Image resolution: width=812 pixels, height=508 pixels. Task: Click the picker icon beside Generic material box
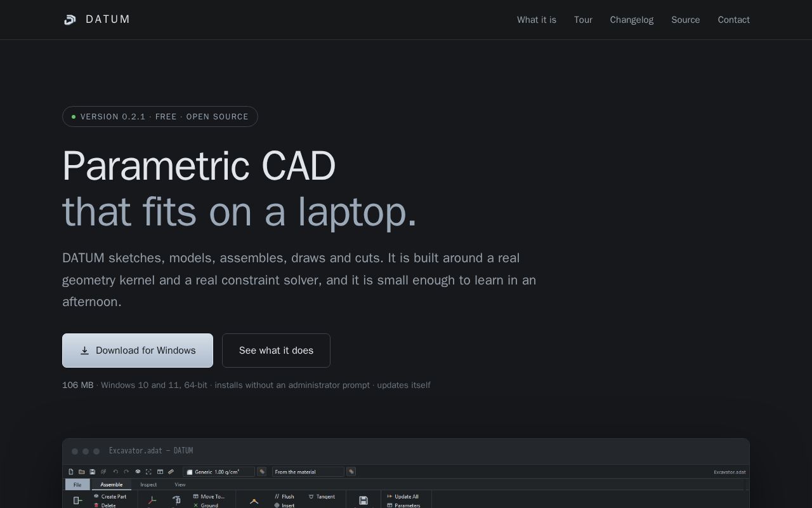click(x=262, y=472)
